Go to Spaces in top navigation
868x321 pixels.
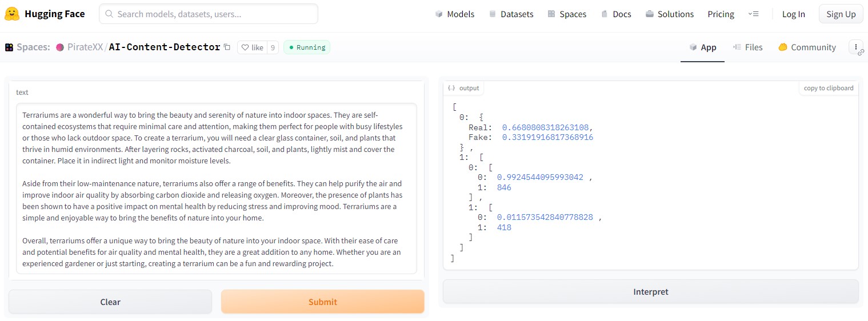[567, 14]
